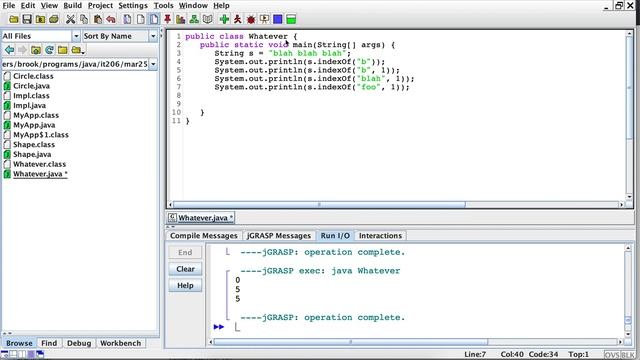The width and height of the screenshot is (640, 360).
Task: Switch to the Interactions tab
Action: [380, 236]
